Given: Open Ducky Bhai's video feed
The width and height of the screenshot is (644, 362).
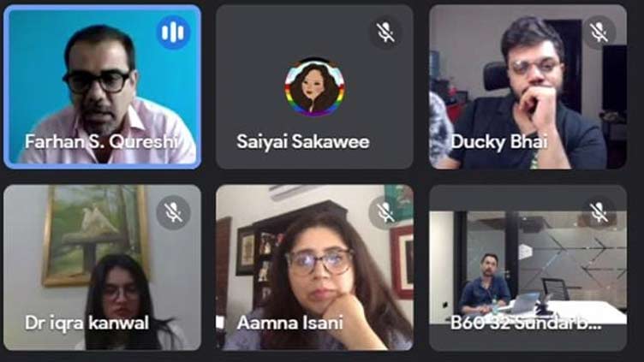Looking at the screenshot, I should pos(528,86).
